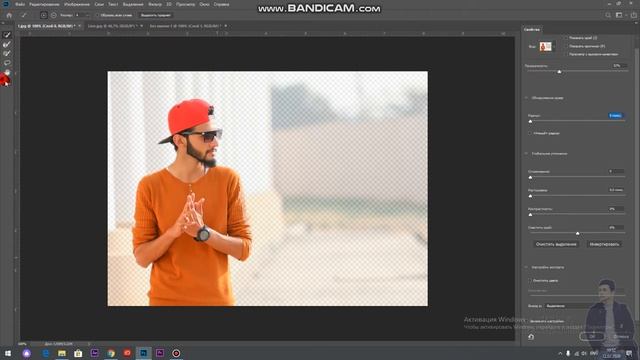The image size is (640, 360).
Task: Open the Выделение menu
Action: (x=133, y=4)
